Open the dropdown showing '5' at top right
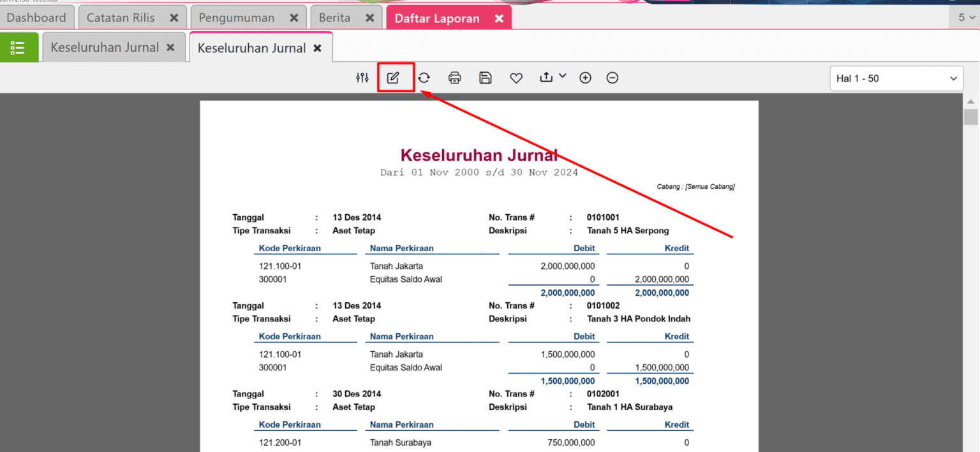Viewport: 980px width, 452px height. [x=965, y=17]
